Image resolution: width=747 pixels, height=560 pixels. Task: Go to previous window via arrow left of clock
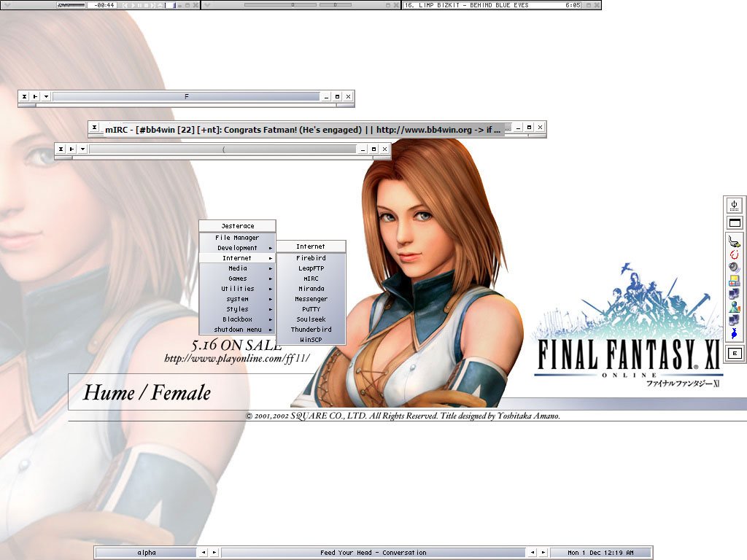(532, 553)
